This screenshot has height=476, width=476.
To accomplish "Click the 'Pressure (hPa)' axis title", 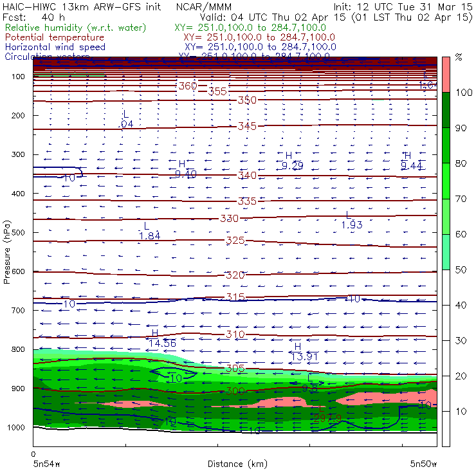I will pyautogui.click(x=7, y=252).
